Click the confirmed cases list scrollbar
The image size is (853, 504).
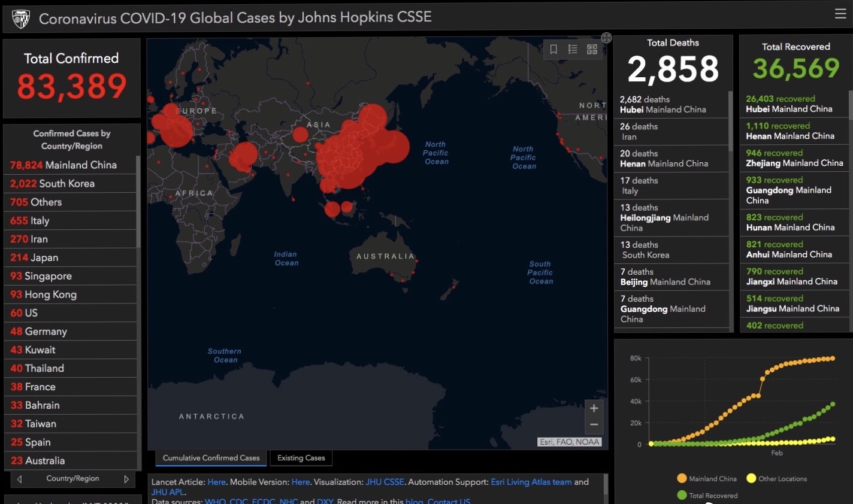coord(138,201)
